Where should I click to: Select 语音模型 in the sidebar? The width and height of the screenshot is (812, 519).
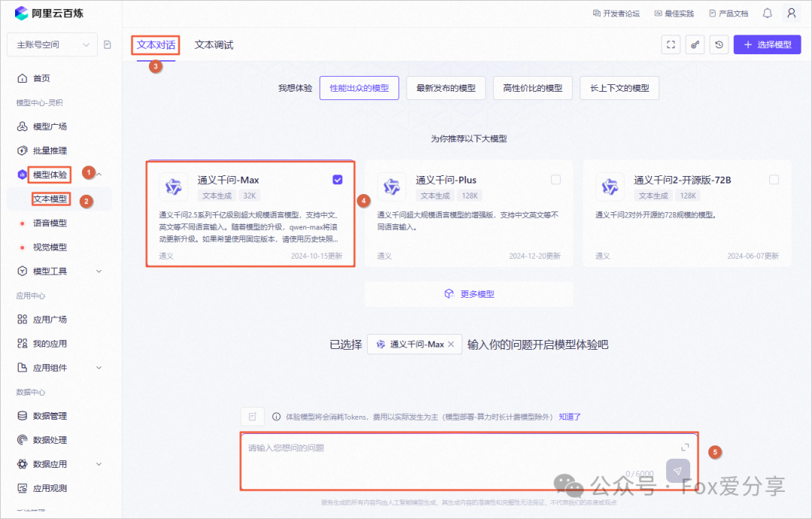click(x=50, y=223)
